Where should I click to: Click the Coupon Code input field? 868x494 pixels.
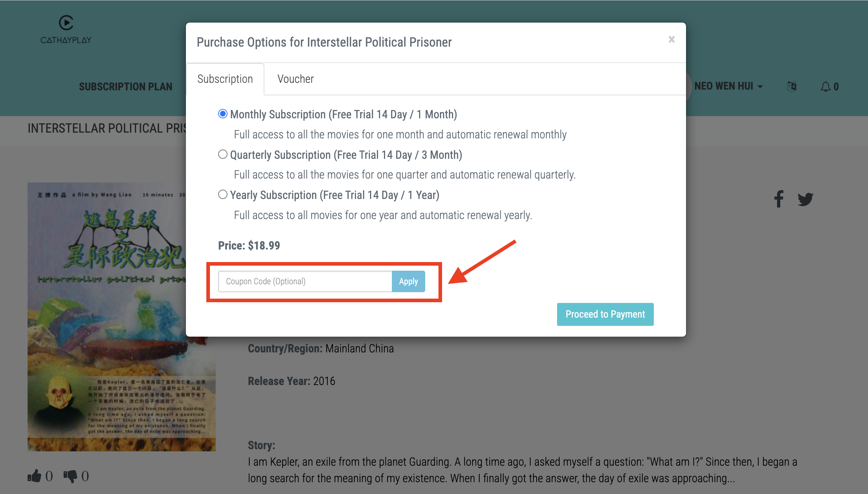pos(304,281)
